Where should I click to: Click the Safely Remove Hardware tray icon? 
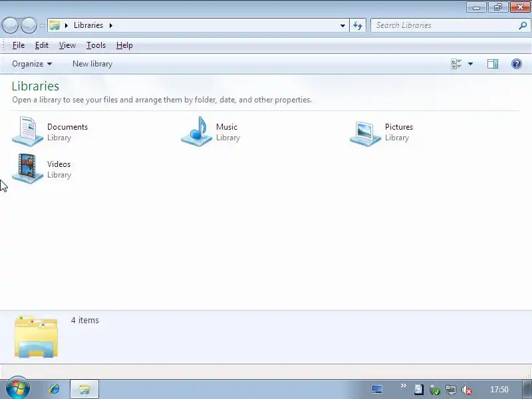(x=435, y=390)
